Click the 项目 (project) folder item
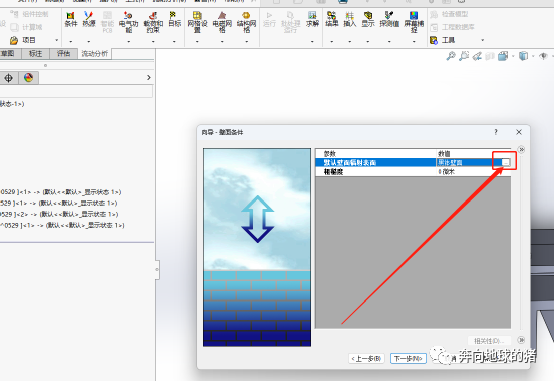This screenshot has height=381, width=554. coord(23,40)
